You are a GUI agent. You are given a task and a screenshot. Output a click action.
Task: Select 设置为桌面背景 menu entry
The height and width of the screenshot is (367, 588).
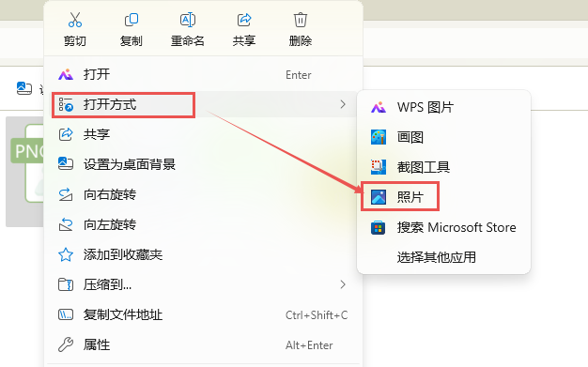[203, 164]
